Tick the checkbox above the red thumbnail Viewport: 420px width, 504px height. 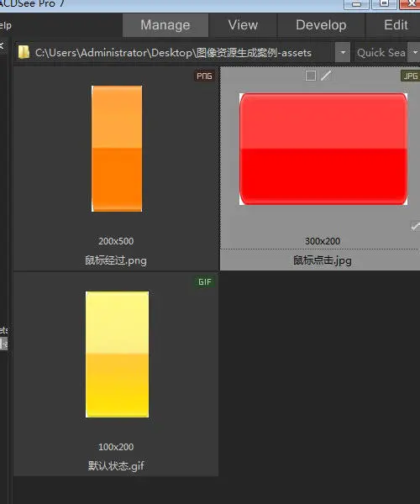(311, 76)
